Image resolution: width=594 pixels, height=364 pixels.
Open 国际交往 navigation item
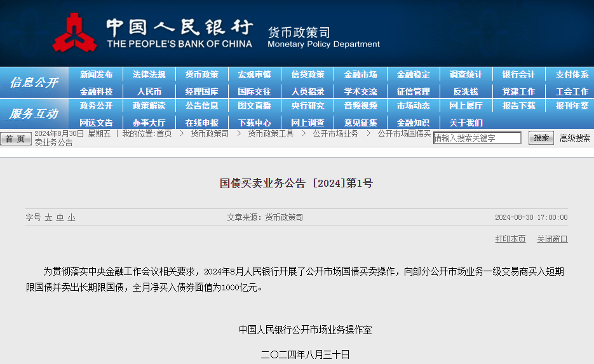click(x=254, y=91)
